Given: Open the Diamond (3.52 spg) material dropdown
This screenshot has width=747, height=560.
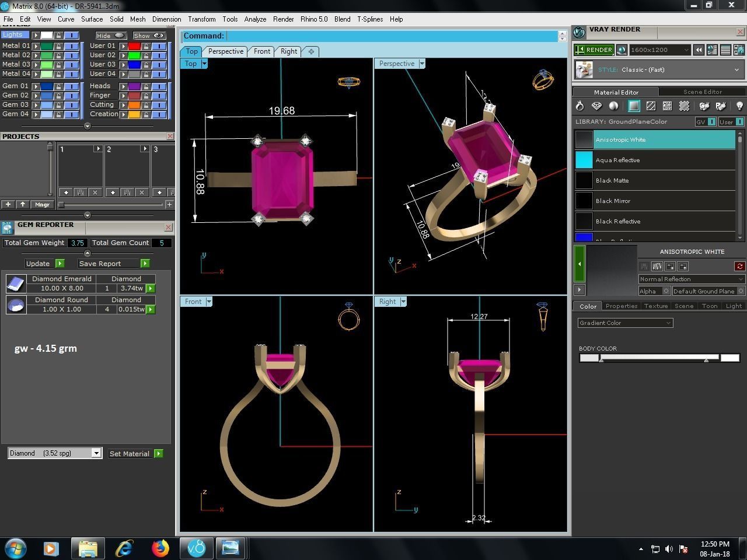Looking at the screenshot, I should point(55,453).
